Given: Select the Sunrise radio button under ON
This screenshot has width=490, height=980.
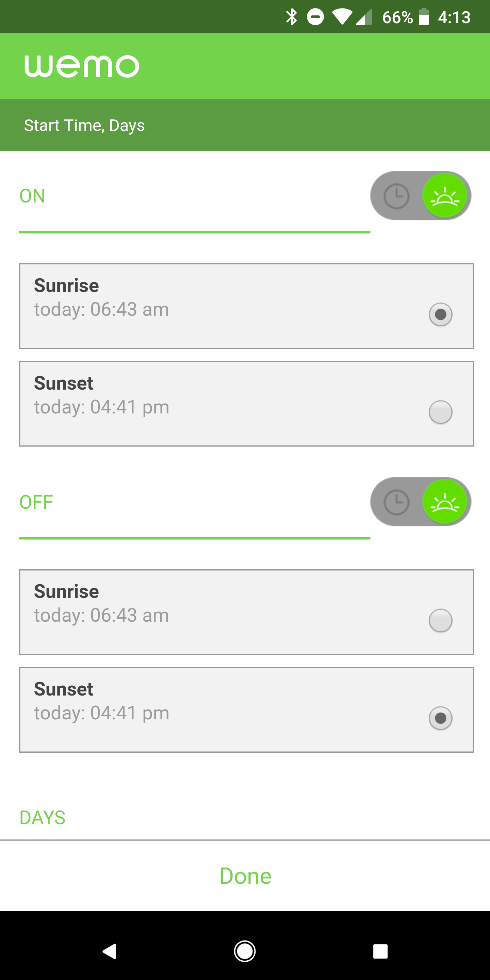Looking at the screenshot, I should tap(440, 315).
